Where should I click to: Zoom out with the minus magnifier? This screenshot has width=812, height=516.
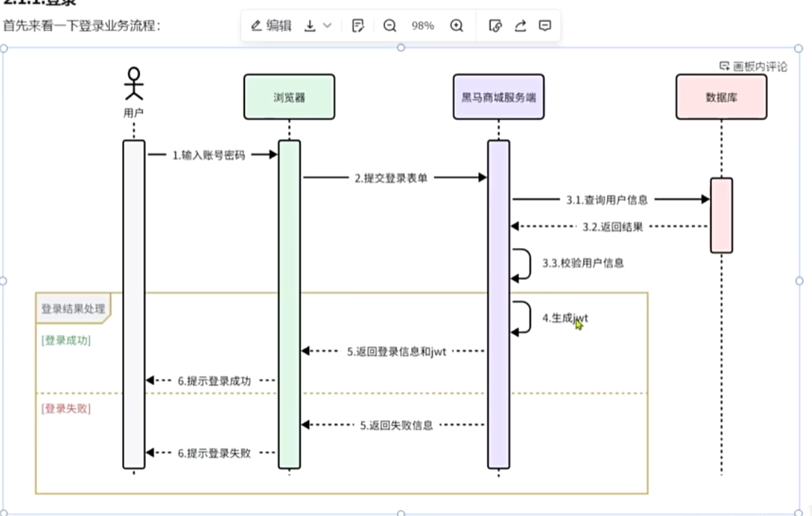[390, 26]
